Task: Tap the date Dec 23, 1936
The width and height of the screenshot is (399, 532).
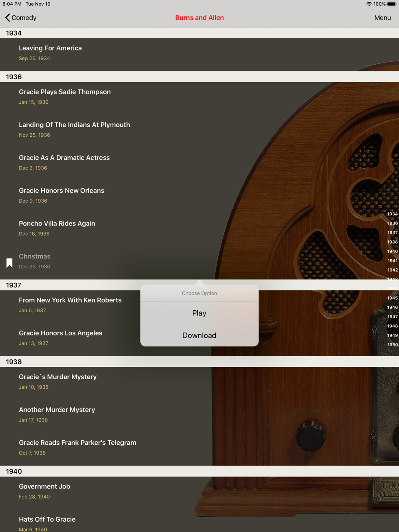Action: (x=34, y=266)
